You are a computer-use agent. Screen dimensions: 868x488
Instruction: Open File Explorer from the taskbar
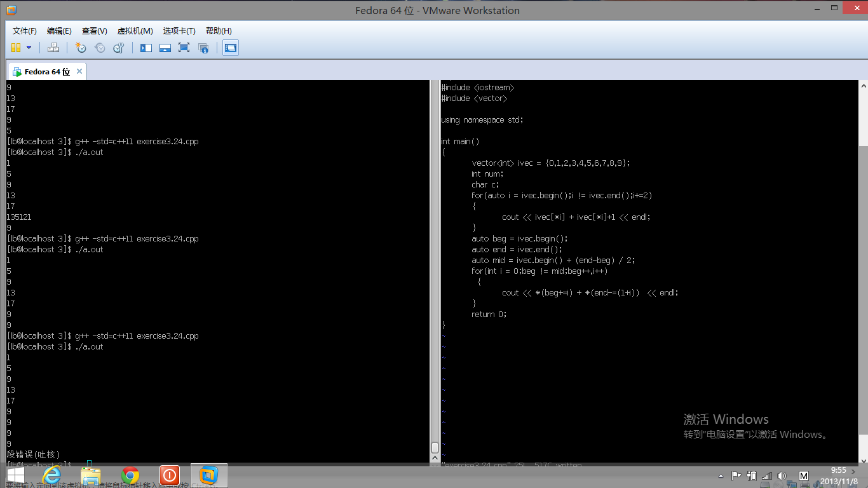point(91,475)
